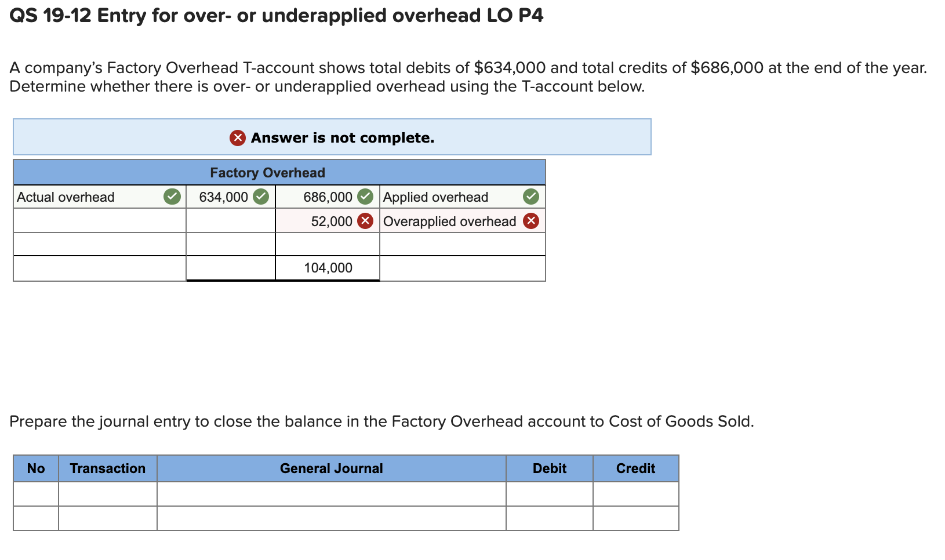Viewport: 945px width, 560px height.
Task: Select the first Transaction cell
Action: pyautogui.click(x=107, y=493)
